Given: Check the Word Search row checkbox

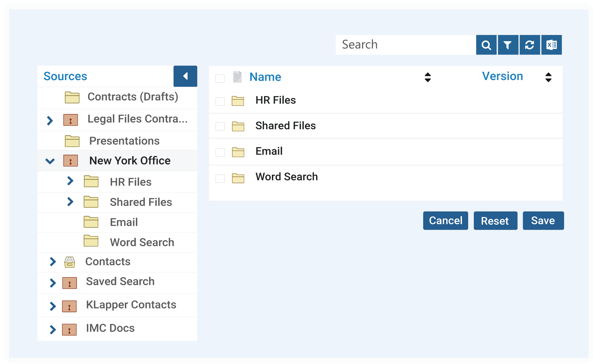Looking at the screenshot, I should 220,179.
